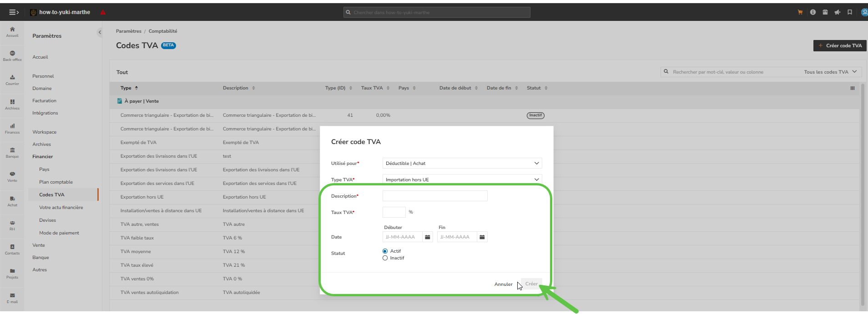Open Finances in icon rail
Screen dimensions: 868x314
coord(12,129)
